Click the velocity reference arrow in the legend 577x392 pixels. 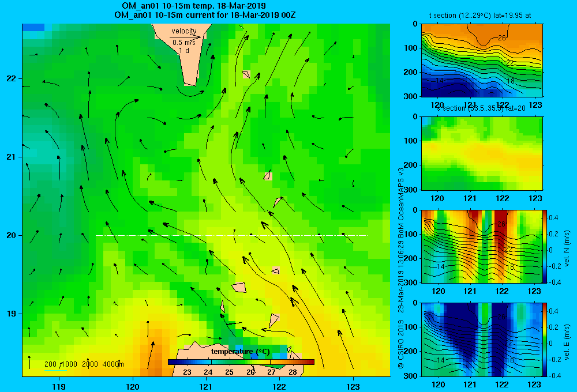[x=185, y=37]
